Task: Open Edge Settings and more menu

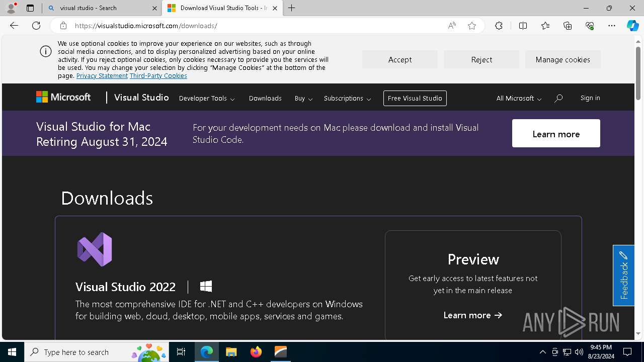Action: [x=612, y=26]
